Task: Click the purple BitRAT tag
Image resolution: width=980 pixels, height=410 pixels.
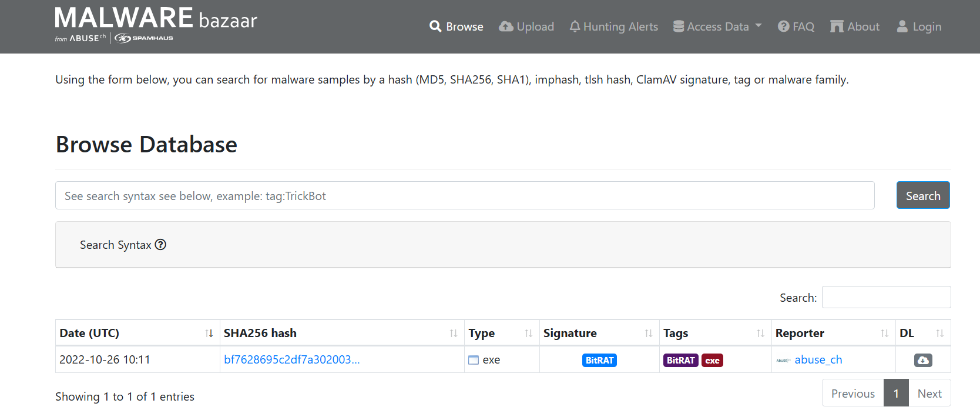Action: click(x=680, y=360)
